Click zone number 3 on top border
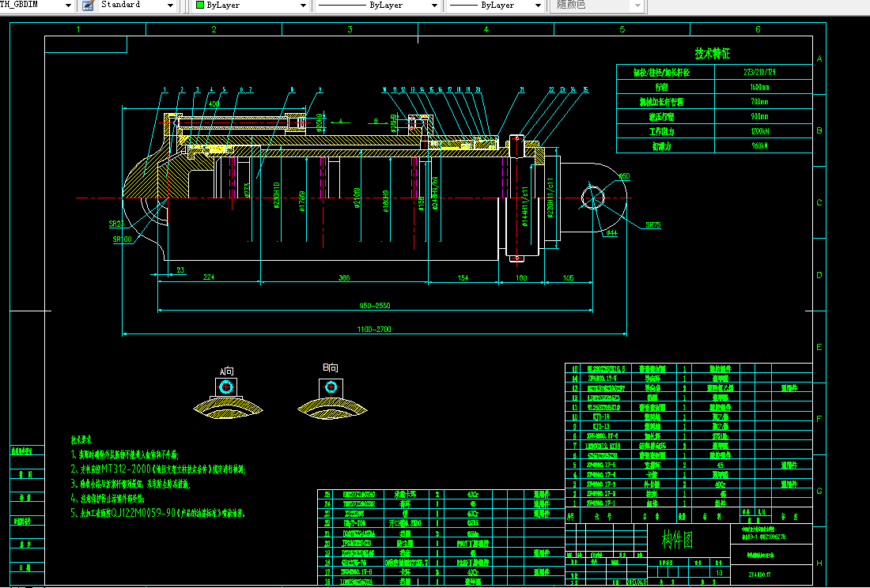 coord(350,29)
